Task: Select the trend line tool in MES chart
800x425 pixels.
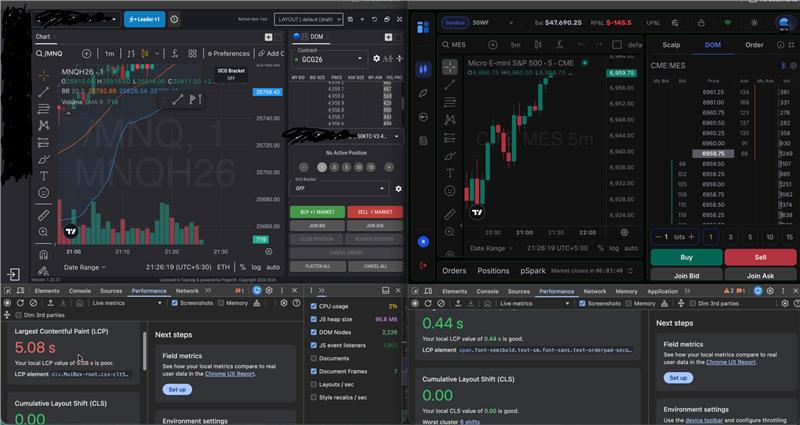Action: point(450,85)
